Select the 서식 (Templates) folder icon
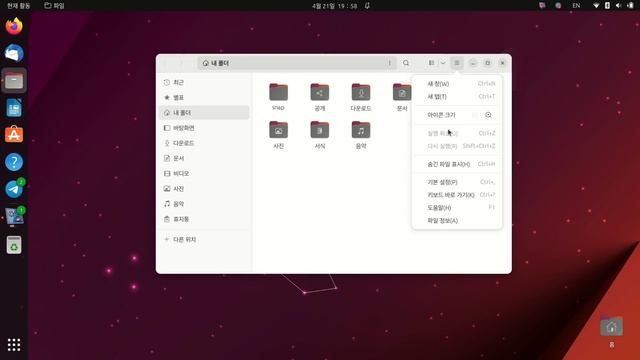Screen dimensions: 640x360 (x=320, y=130)
